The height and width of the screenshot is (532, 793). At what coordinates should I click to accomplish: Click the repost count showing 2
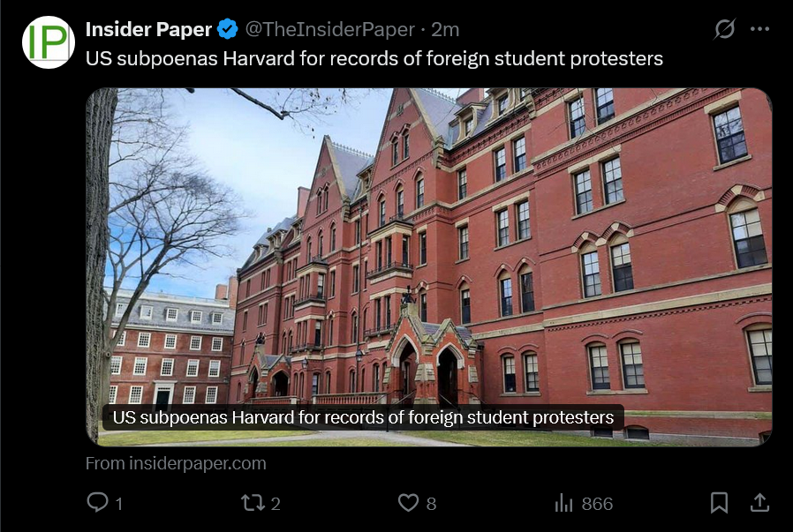pyautogui.click(x=276, y=504)
